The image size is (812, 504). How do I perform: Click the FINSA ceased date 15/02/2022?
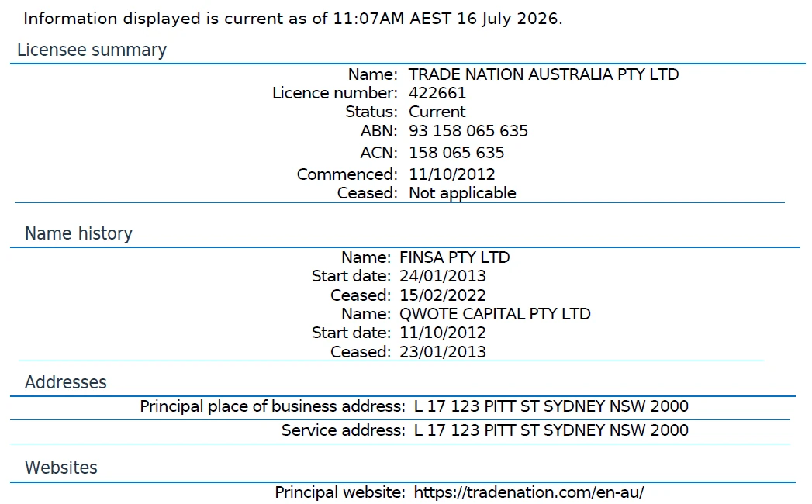pyautogui.click(x=442, y=295)
